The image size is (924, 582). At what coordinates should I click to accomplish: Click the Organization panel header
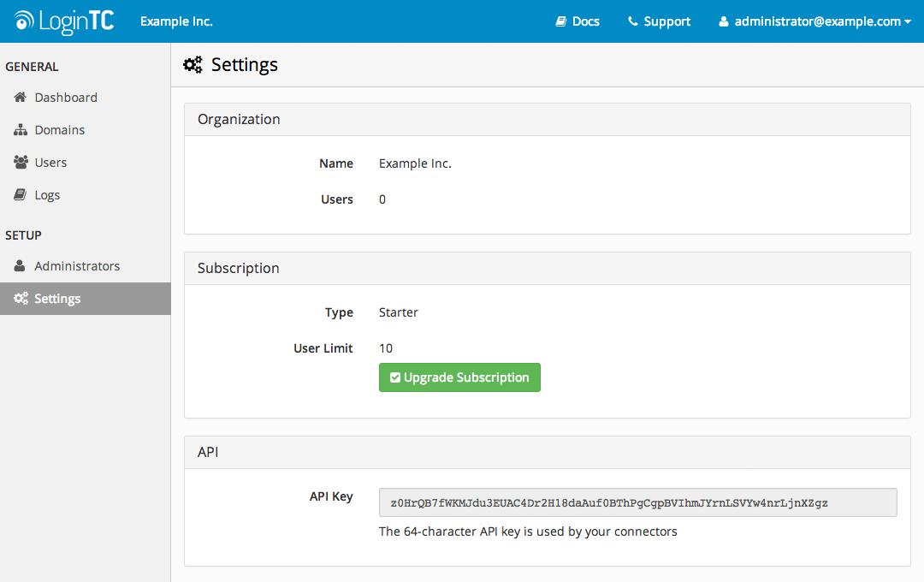(547, 120)
